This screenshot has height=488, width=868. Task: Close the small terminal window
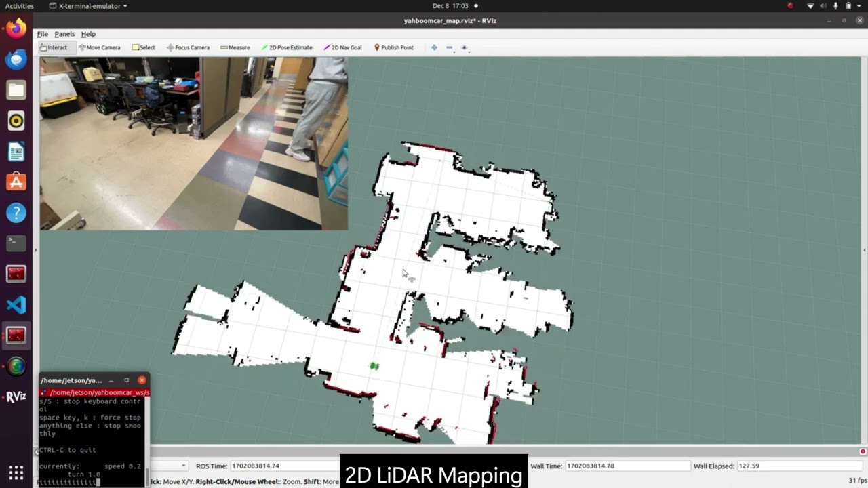[142, 380]
